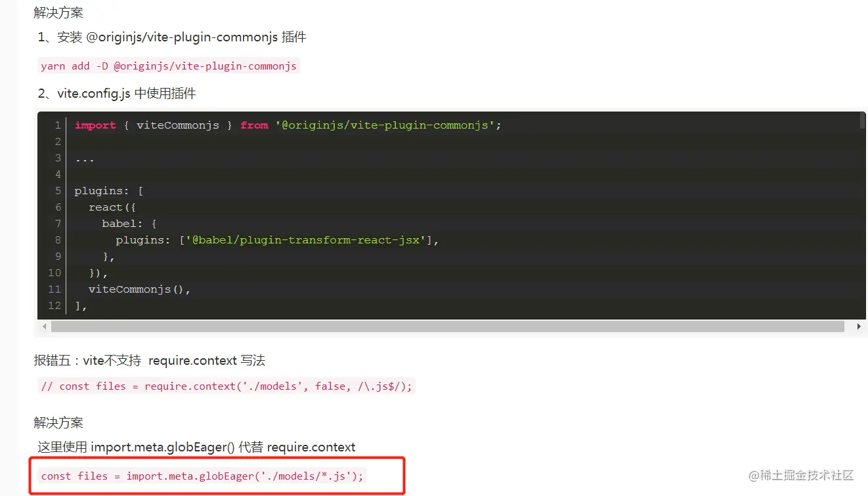Viewport: 868px width, 496px height.
Task: Click the text "1、安装 @originjs/vite-plugin-commonjs 插件"
Action: point(172,37)
